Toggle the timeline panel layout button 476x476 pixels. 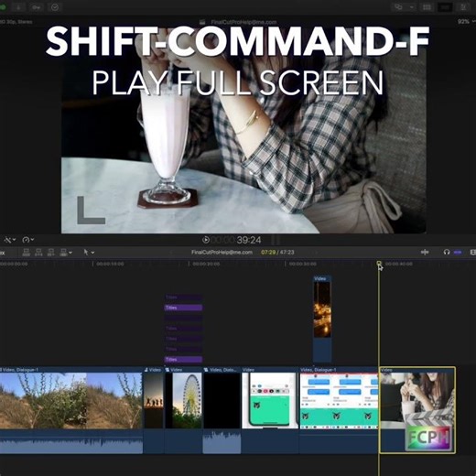[x=445, y=7]
